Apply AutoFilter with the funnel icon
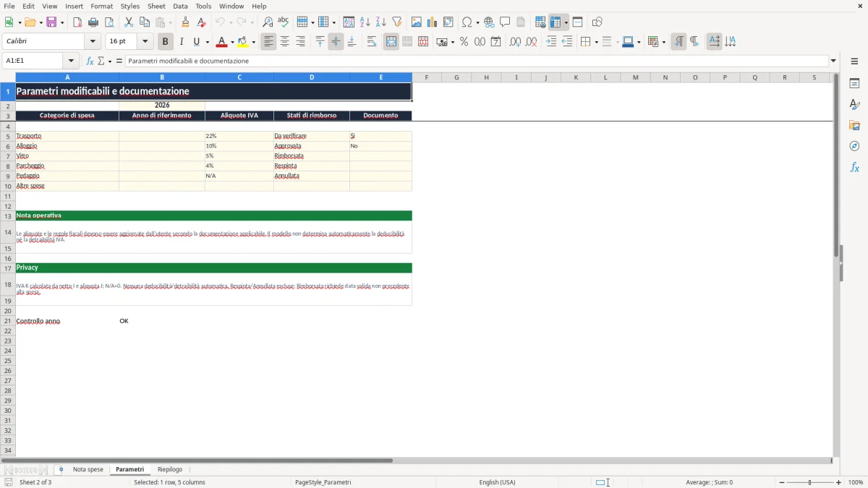 pyautogui.click(x=396, y=22)
